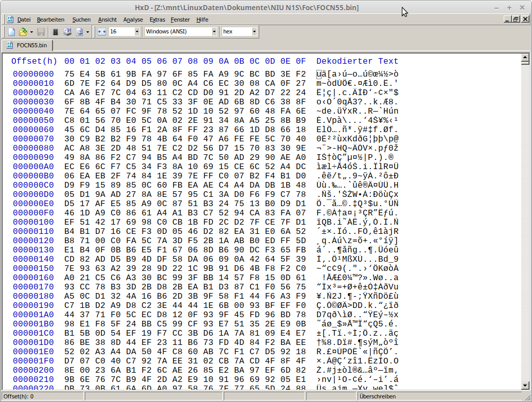
Task: Restore the inner document window
Action: tap(516, 20)
